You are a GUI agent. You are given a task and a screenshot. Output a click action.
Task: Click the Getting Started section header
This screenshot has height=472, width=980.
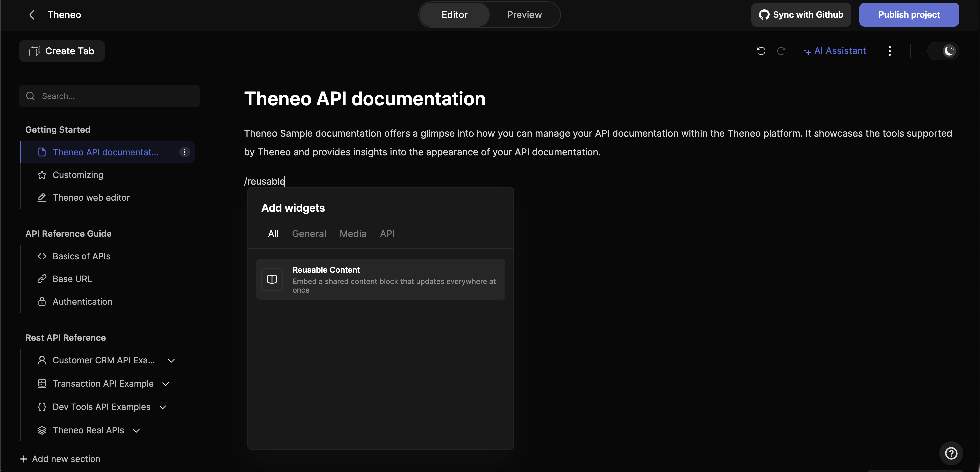click(x=58, y=130)
